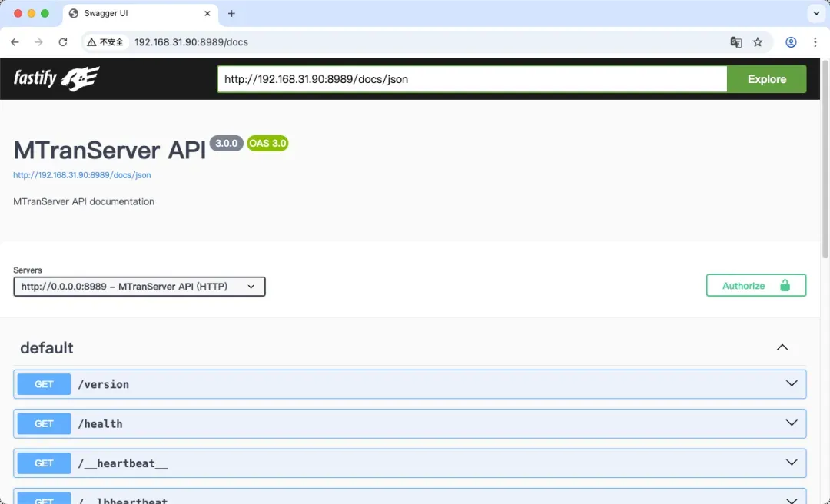
Task: Open the docs/json link under title
Action: (82, 175)
